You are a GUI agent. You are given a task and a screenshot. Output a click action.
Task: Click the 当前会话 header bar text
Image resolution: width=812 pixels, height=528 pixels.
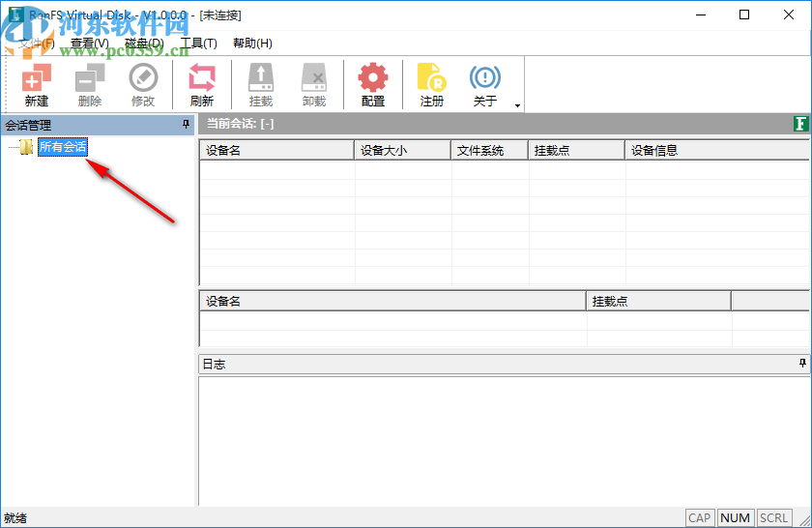pos(241,124)
